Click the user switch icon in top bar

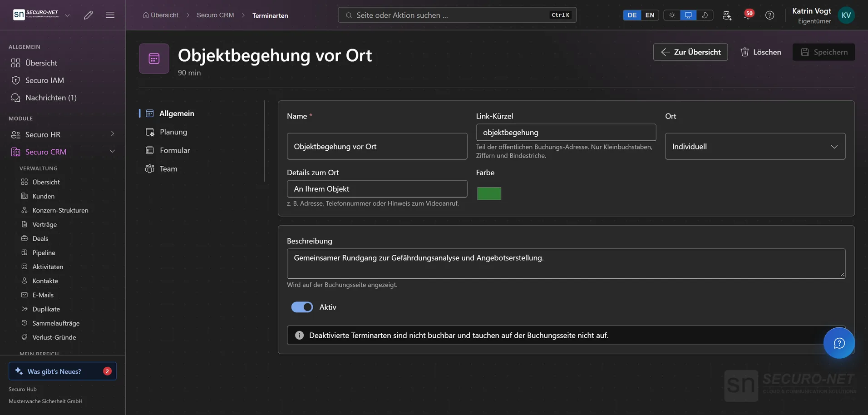(x=727, y=15)
